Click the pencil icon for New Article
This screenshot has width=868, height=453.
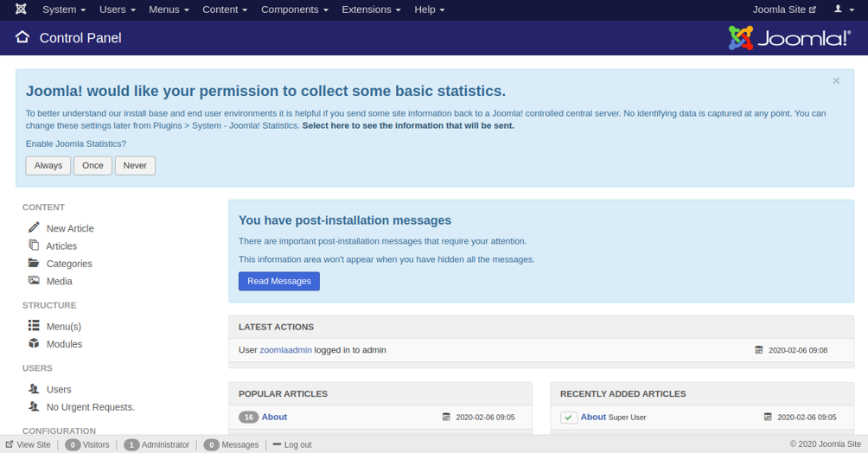tap(34, 227)
